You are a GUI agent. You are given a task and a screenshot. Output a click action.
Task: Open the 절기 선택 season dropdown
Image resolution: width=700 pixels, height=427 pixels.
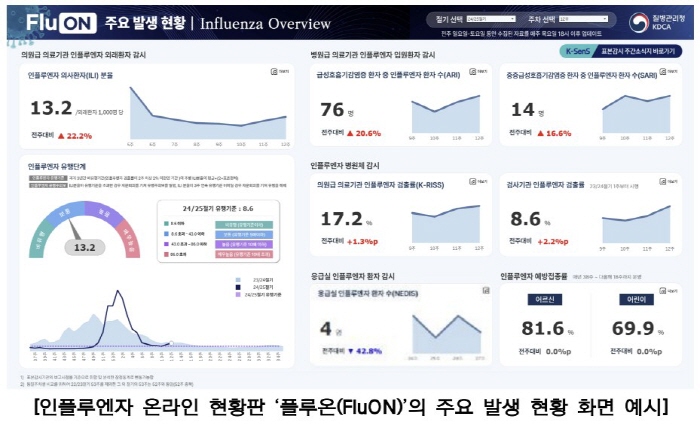click(x=491, y=19)
